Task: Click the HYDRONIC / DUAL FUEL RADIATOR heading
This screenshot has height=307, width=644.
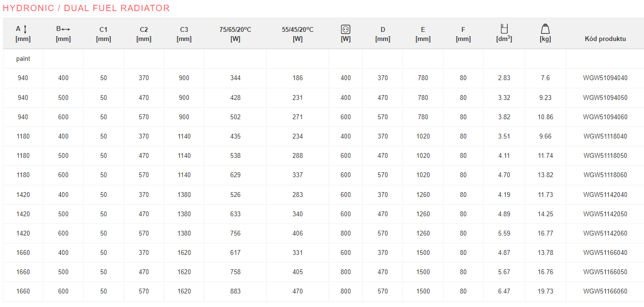Action: [x=86, y=8]
